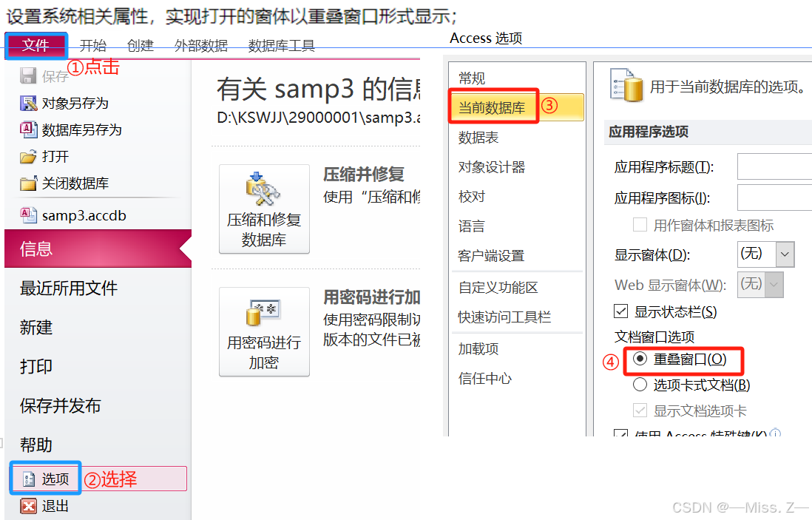Open the Web 显示窗体 dropdown

click(x=774, y=284)
